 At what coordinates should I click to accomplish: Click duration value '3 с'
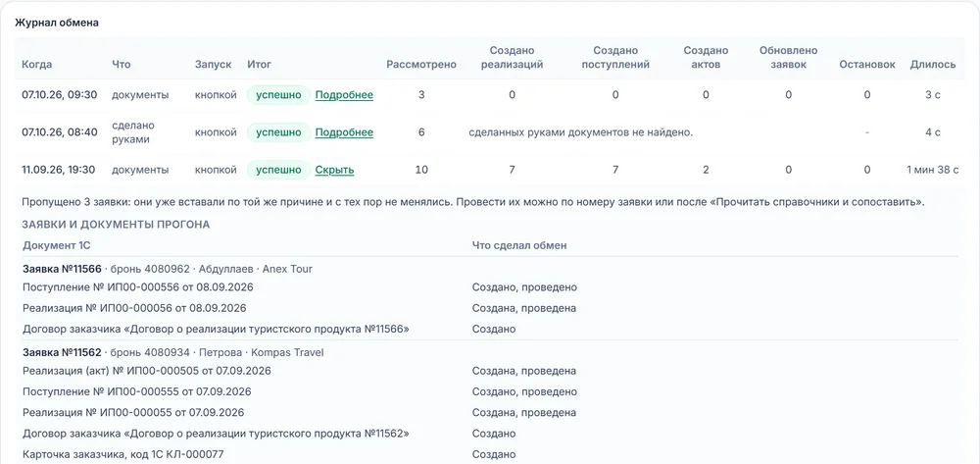point(933,95)
